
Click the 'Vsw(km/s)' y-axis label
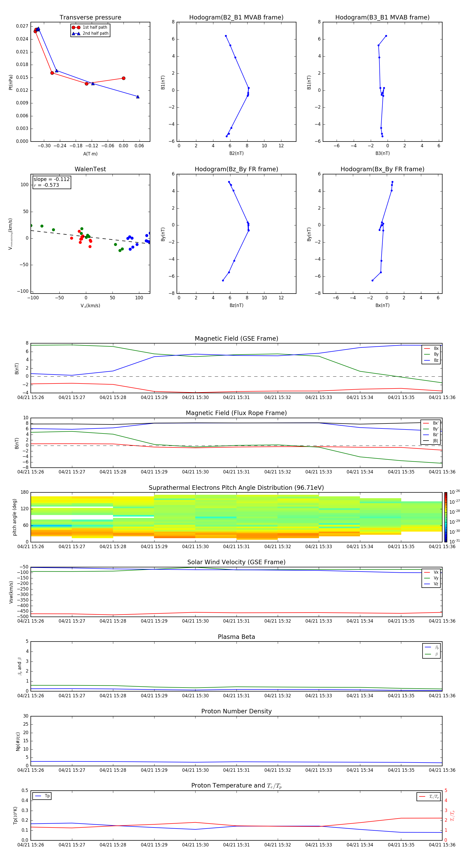click(11, 592)
